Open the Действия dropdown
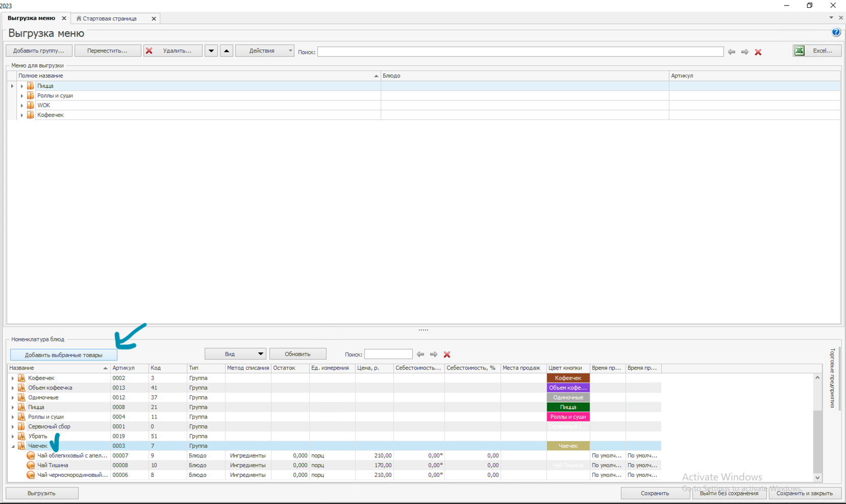The height and width of the screenshot is (504, 846). pyautogui.click(x=264, y=51)
